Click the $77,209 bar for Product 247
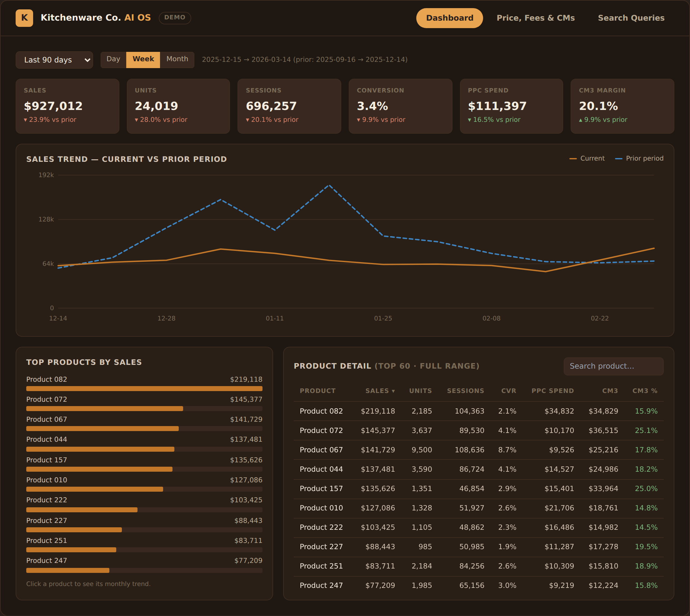This screenshot has height=616, width=690. [x=68, y=570]
